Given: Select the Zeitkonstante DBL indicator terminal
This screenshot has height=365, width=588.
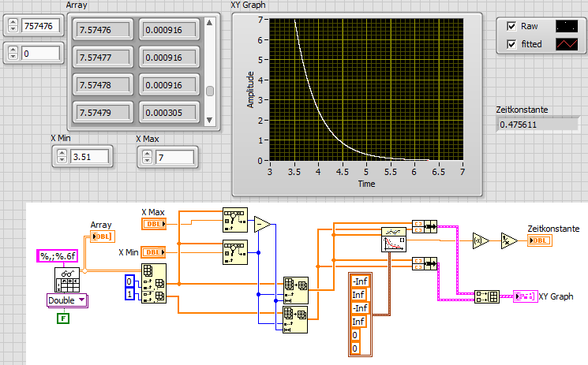Looking at the screenshot, I should pyautogui.click(x=540, y=240).
